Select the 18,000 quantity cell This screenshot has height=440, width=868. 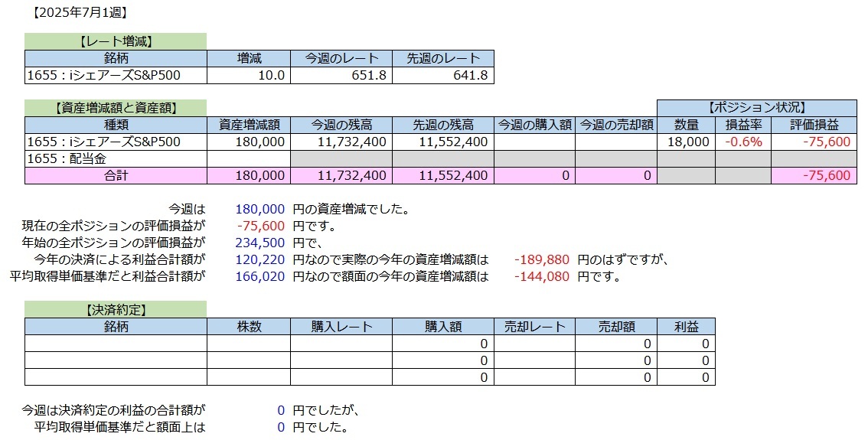click(x=686, y=142)
